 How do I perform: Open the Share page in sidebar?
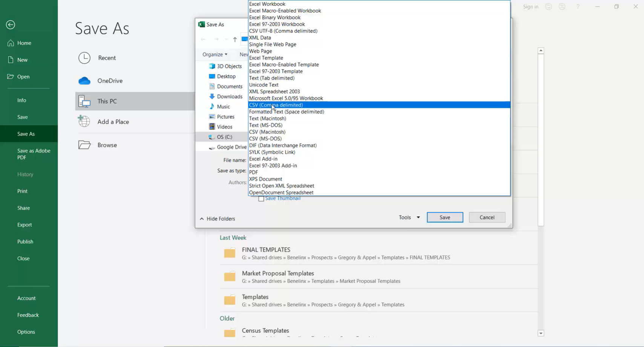coord(29,208)
